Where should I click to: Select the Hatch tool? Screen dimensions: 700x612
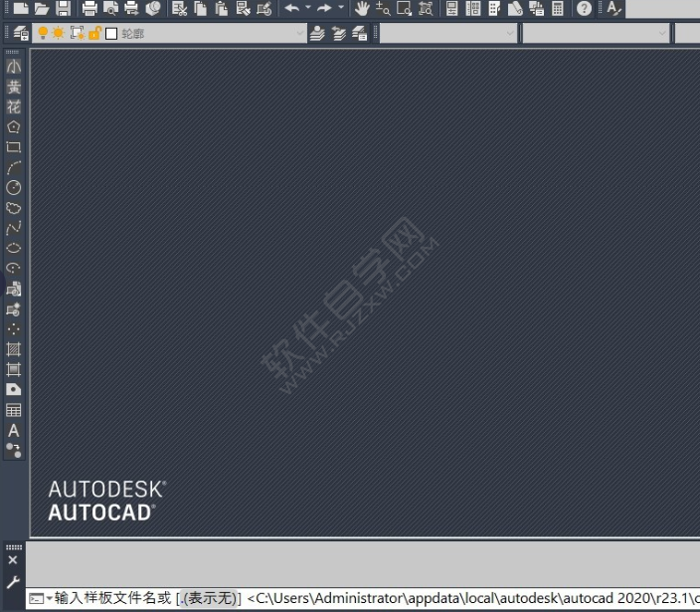click(x=14, y=349)
